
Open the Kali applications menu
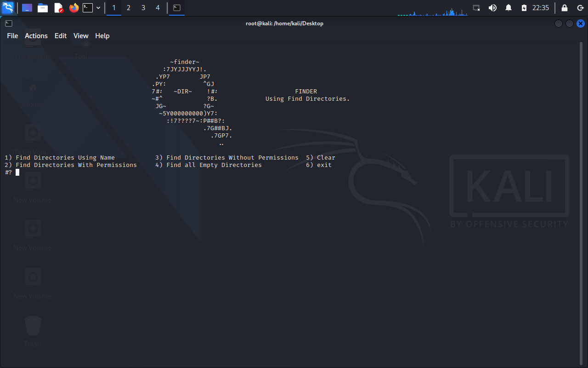click(8, 8)
